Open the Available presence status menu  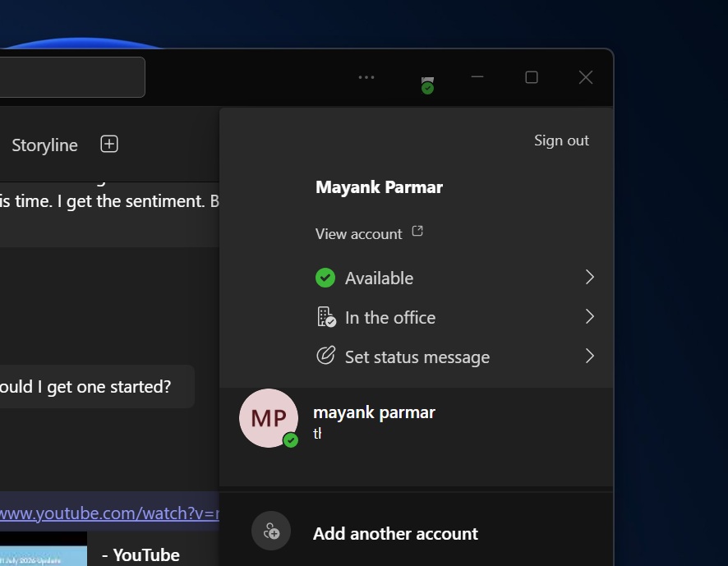(455, 278)
